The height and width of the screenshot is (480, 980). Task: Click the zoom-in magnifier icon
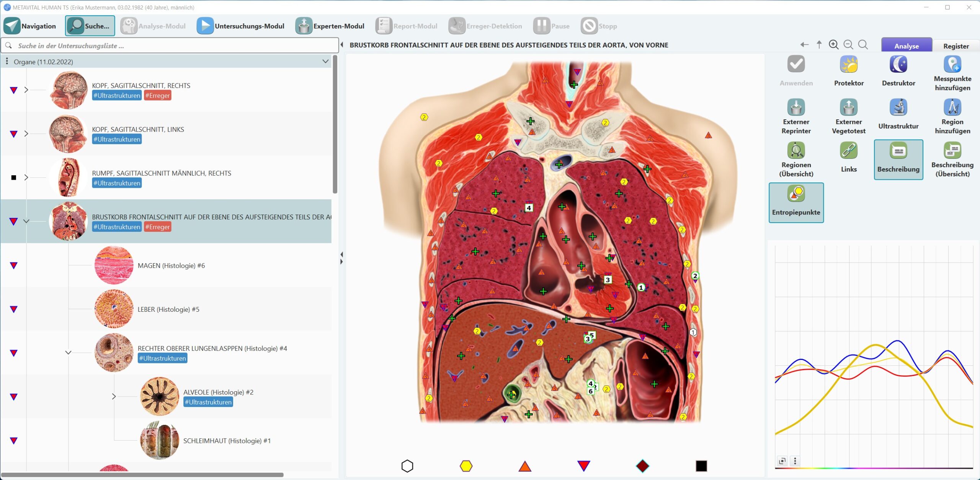click(x=833, y=45)
